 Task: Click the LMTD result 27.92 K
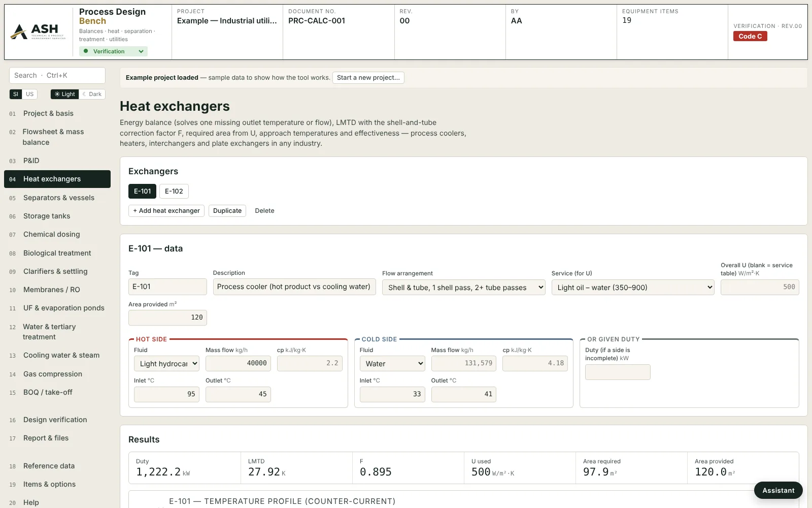267,472
